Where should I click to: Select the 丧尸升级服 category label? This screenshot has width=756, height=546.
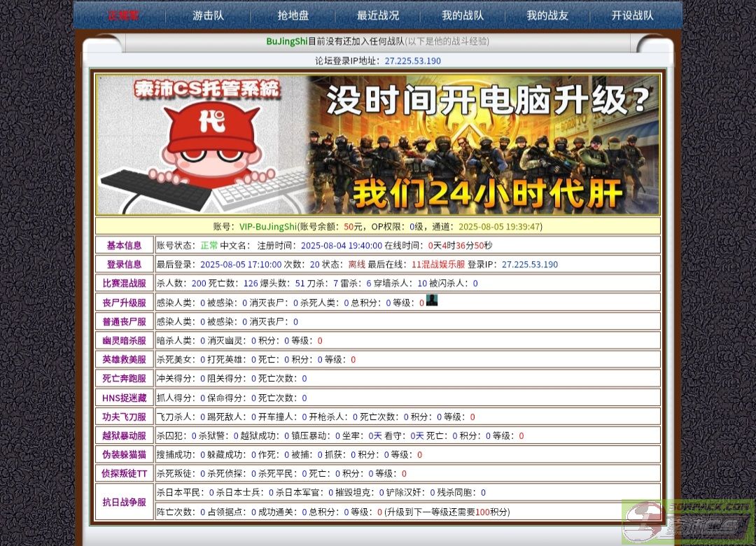124,302
